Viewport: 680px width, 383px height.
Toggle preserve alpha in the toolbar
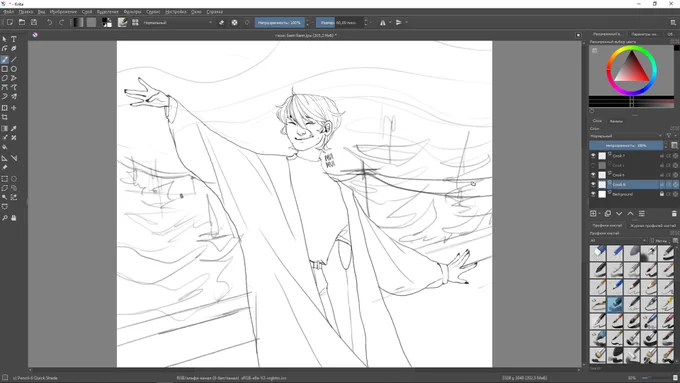234,22
